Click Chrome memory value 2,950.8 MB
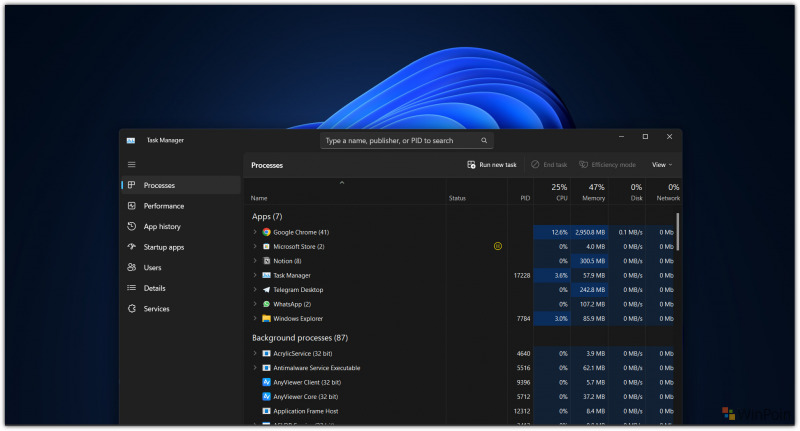Screen dimensions: 800x431 pos(590,232)
